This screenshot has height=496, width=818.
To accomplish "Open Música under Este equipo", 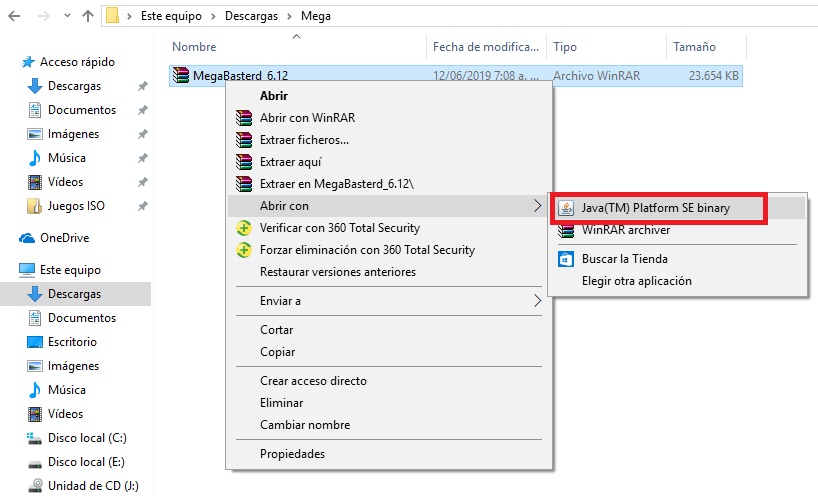I will point(66,390).
